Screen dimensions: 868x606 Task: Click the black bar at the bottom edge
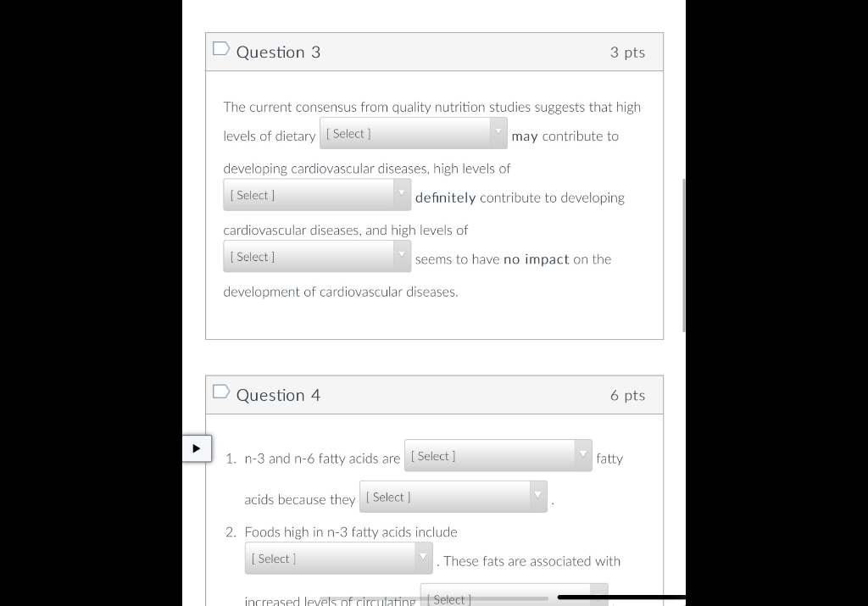click(x=621, y=598)
